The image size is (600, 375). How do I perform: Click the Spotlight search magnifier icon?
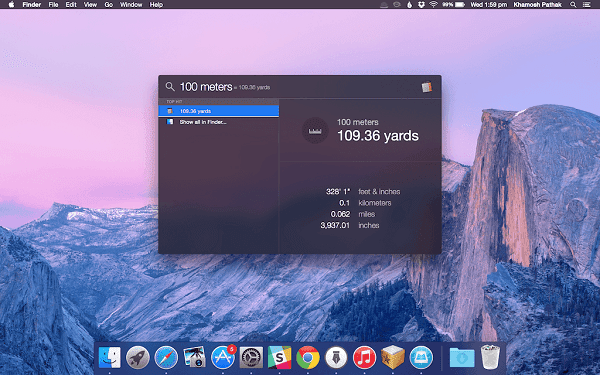point(170,87)
